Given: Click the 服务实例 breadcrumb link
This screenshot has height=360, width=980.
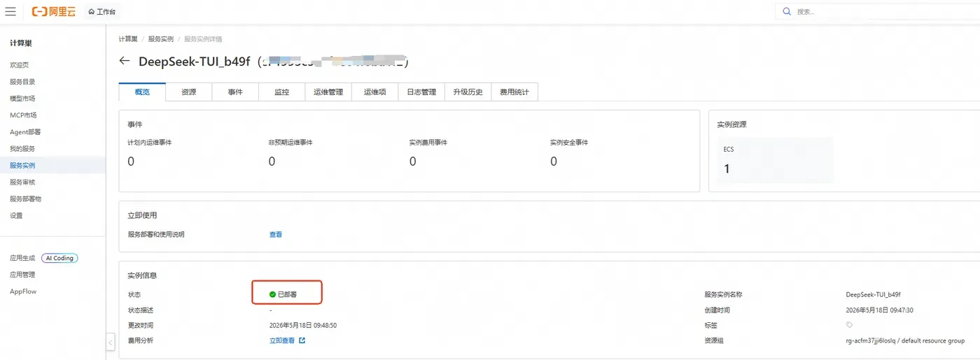Looking at the screenshot, I should (x=161, y=39).
